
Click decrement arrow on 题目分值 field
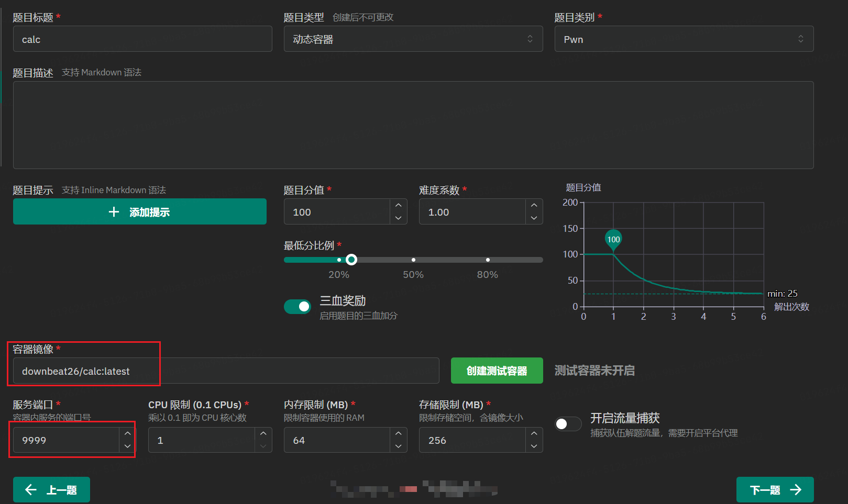coord(398,218)
